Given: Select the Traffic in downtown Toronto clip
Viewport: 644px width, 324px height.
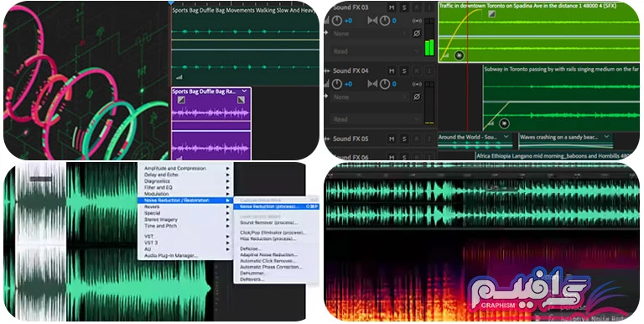Looking at the screenshot, I should (x=539, y=32).
